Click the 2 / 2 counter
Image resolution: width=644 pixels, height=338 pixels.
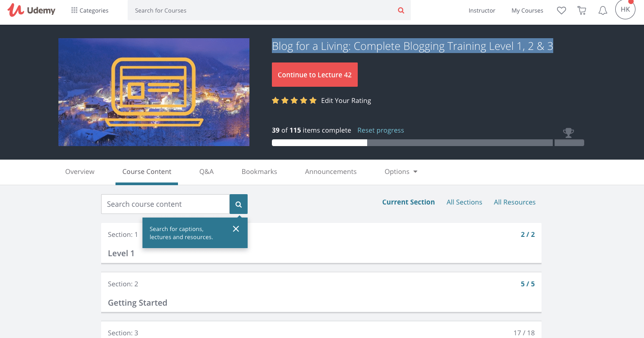pos(528,235)
